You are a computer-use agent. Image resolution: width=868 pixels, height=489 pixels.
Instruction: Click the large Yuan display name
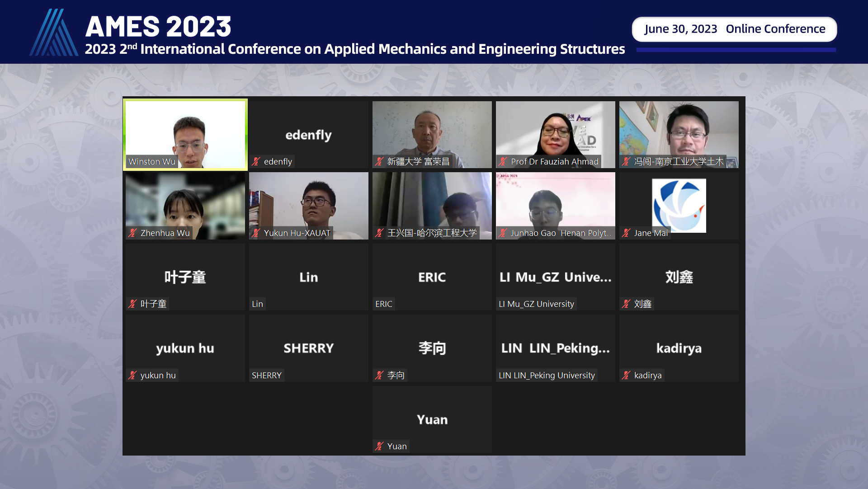(x=432, y=419)
